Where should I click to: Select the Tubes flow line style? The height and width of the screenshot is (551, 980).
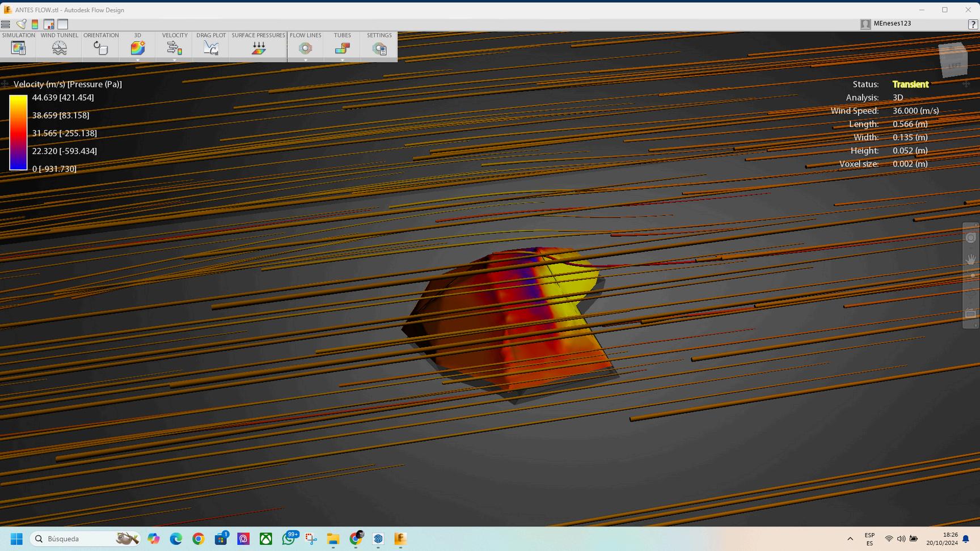point(343,48)
